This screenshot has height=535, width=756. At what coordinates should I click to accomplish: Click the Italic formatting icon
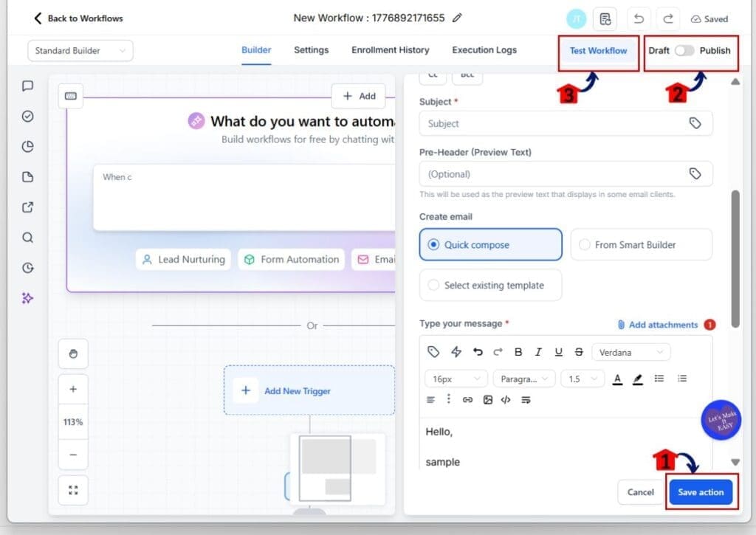[538, 352]
